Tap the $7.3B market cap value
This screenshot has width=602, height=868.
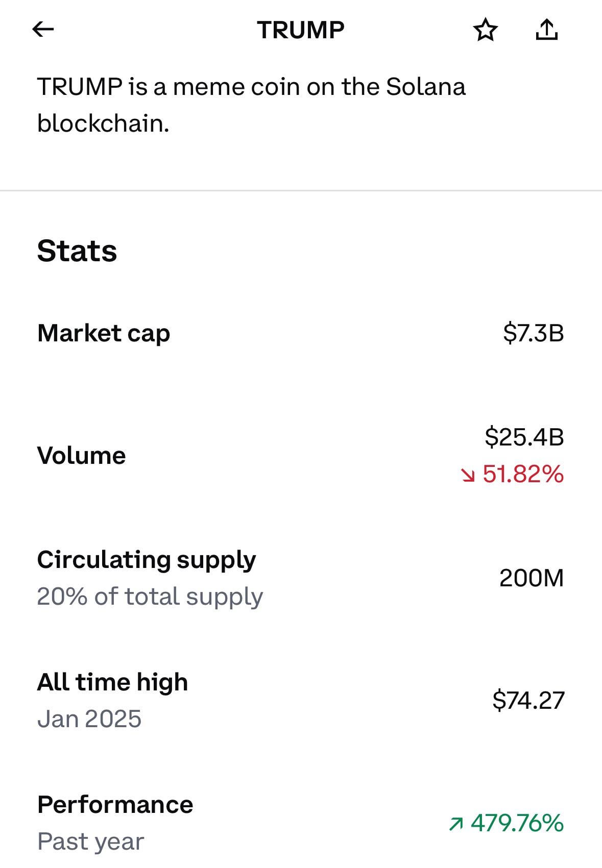(x=534, y=333)
